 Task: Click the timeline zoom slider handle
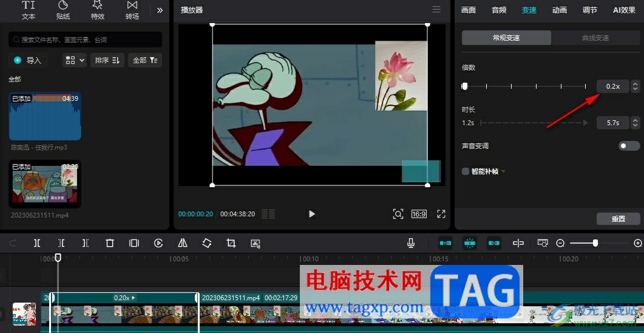[595, 244]
